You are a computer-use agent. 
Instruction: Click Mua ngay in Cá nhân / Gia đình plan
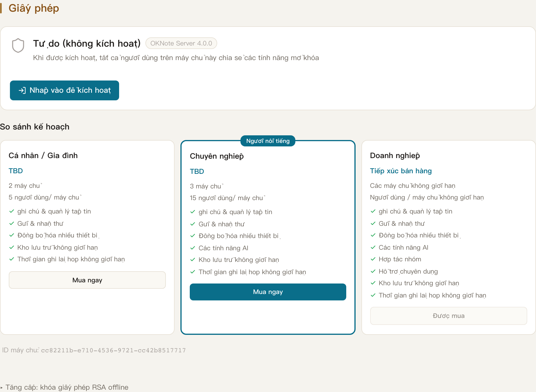87,280
